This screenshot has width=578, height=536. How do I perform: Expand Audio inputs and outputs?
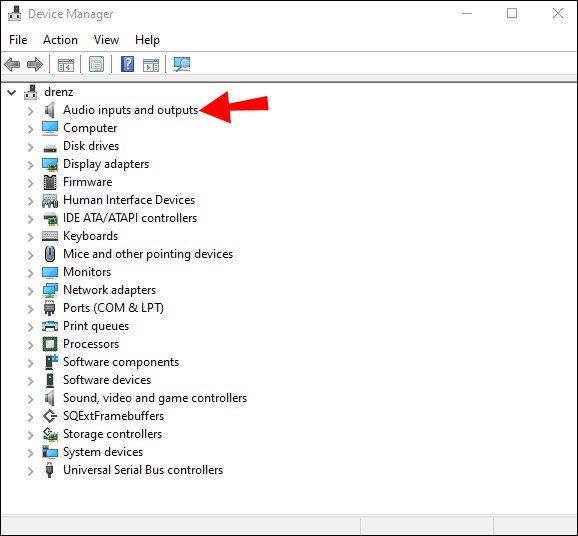tap(31, 111)
